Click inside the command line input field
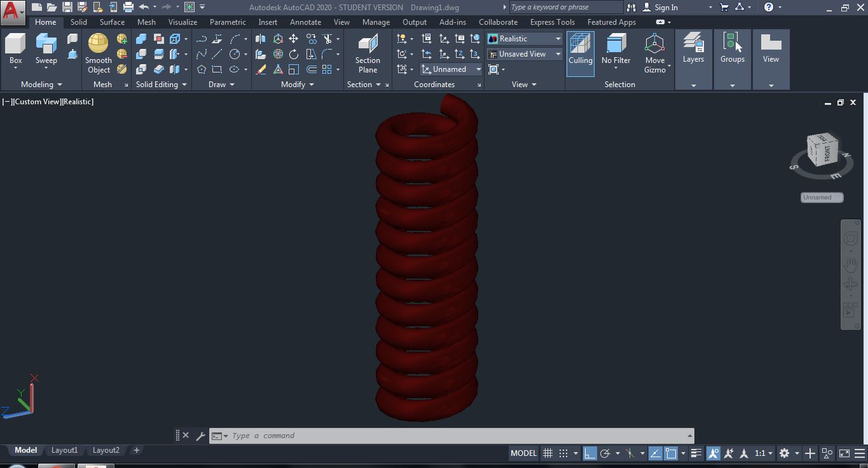The image size is (868, 468). click(x=382, y=436)
